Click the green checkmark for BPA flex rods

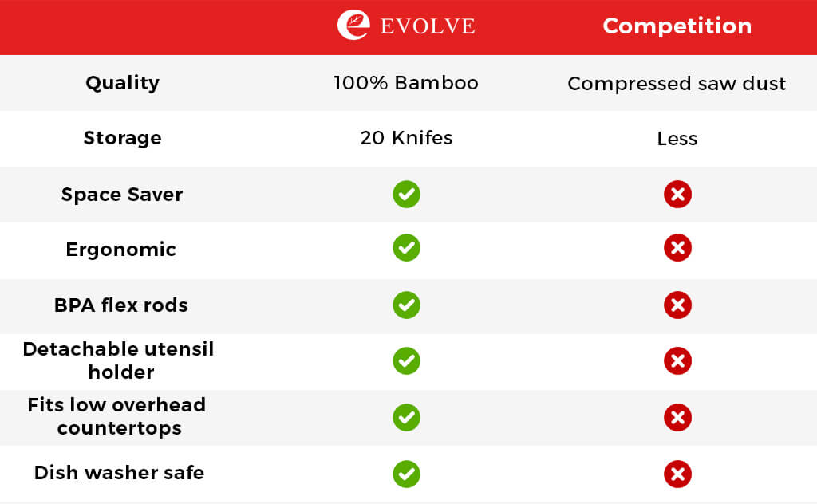[x=406, y=305]
